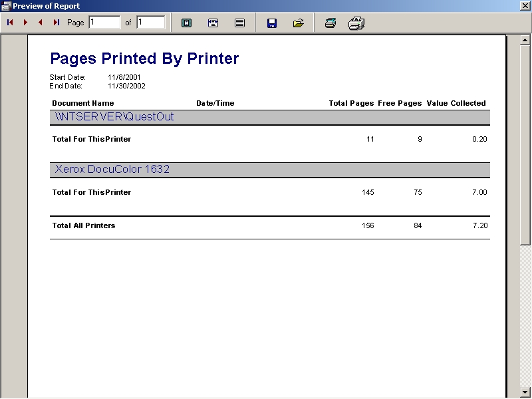
Task: Go to the first page
Action: pyautogui.click(x=10, y=23)
